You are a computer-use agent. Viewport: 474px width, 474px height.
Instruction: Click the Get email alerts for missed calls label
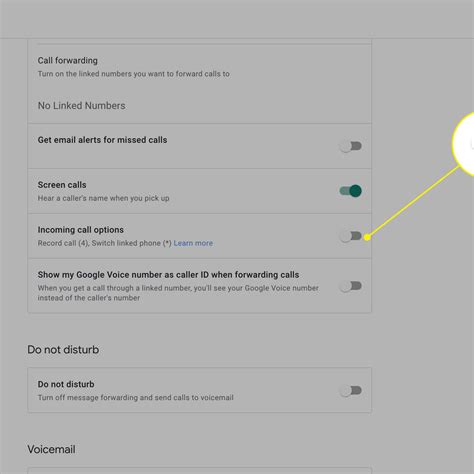click(102, 140)
